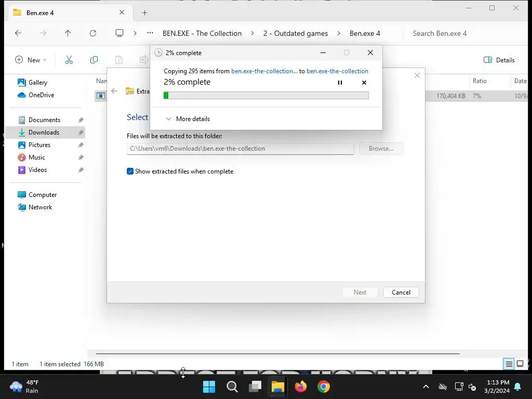The width and height of the screenshot is (532, 399).
Task: Unpin Videos using its pin icon
Action: (x=81, y=170)
